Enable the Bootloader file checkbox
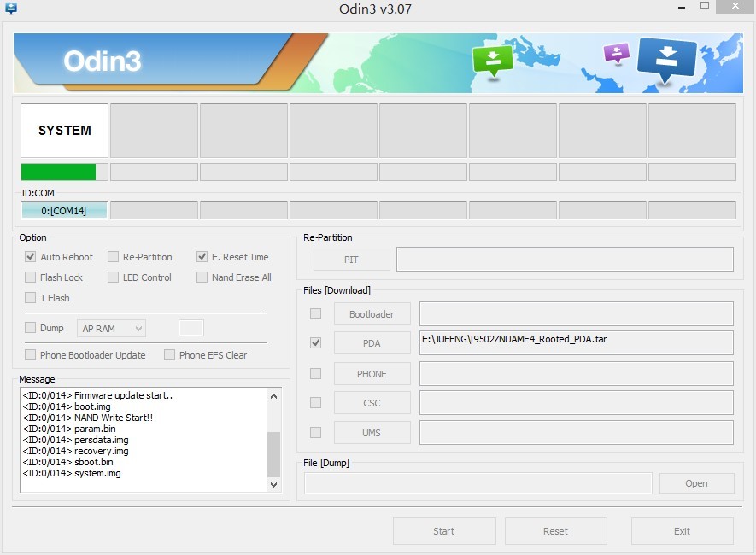The width and height of the screenshot is (756, 555). coord(315,313)
